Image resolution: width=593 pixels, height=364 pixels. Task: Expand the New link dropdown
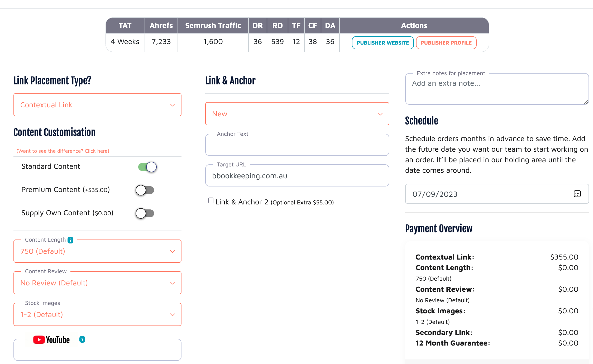tap(297, 114)
